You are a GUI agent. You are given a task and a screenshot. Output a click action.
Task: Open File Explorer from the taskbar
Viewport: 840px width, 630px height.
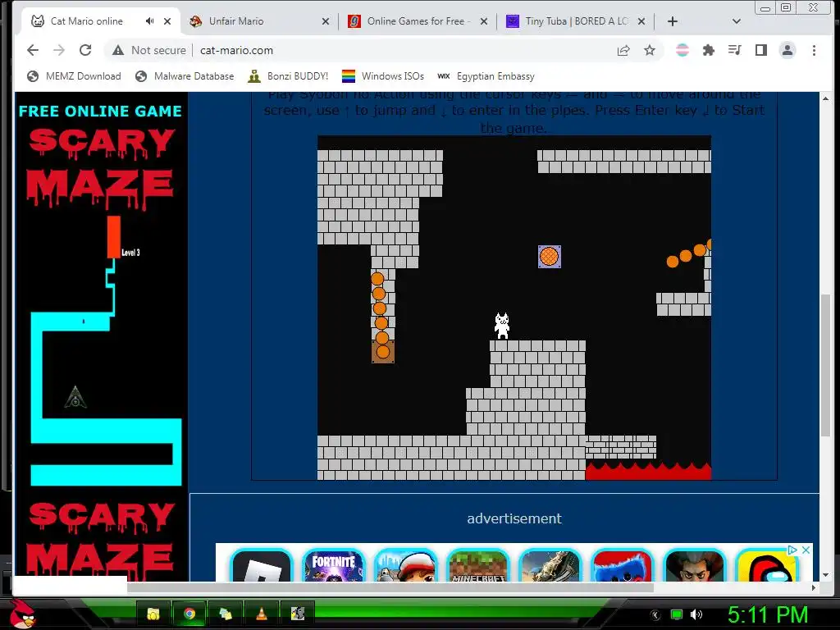pos(153,614)
